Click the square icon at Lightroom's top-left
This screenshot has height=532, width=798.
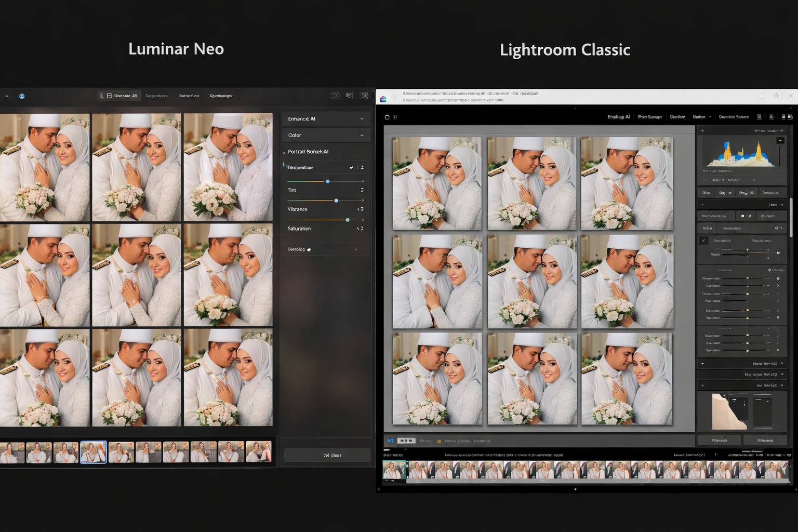pyautogui.click(x=387, y=117)
